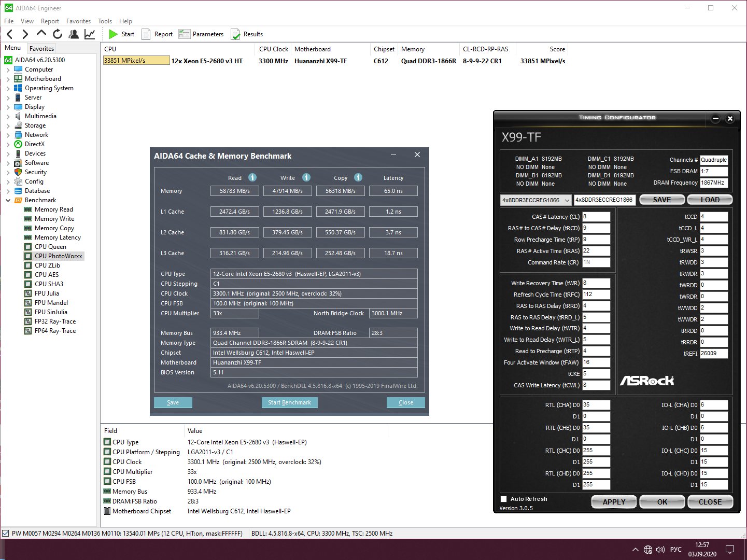Open the FPU Julia benchmark page
Viewport: 747px width, 560px height.
47,293
